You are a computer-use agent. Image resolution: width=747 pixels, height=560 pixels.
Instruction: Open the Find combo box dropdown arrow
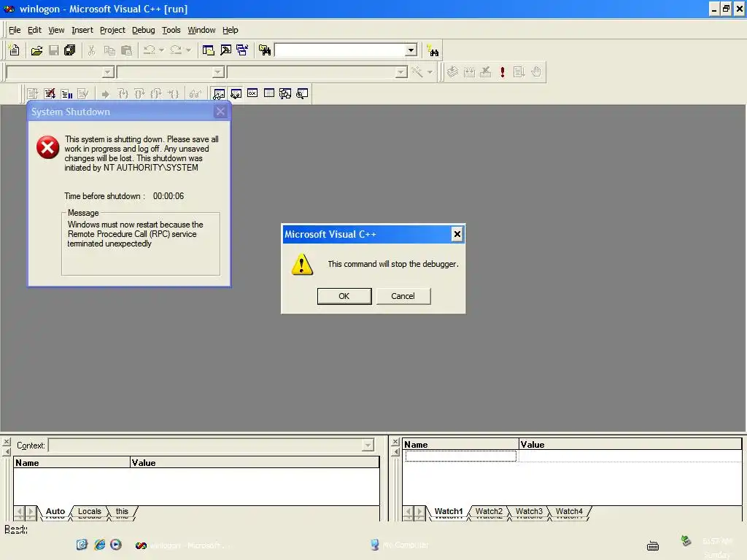coord(411,50)
